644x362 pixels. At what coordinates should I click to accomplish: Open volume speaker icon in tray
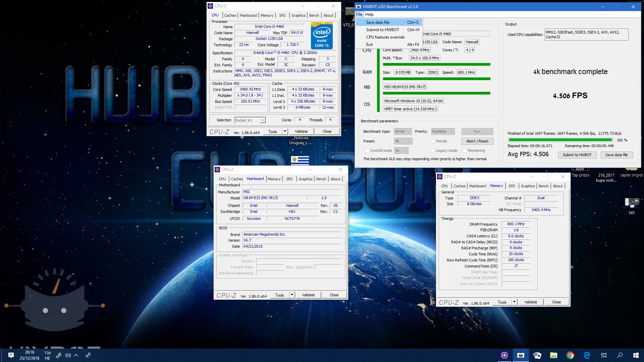click(68, 355)
